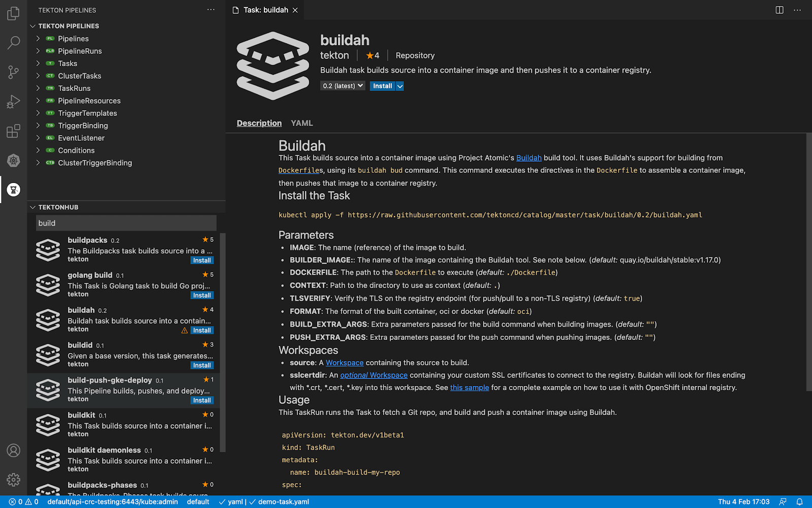Expand the Pipelines tree node
Screen dimensions: 812x508
click(38, 39)
